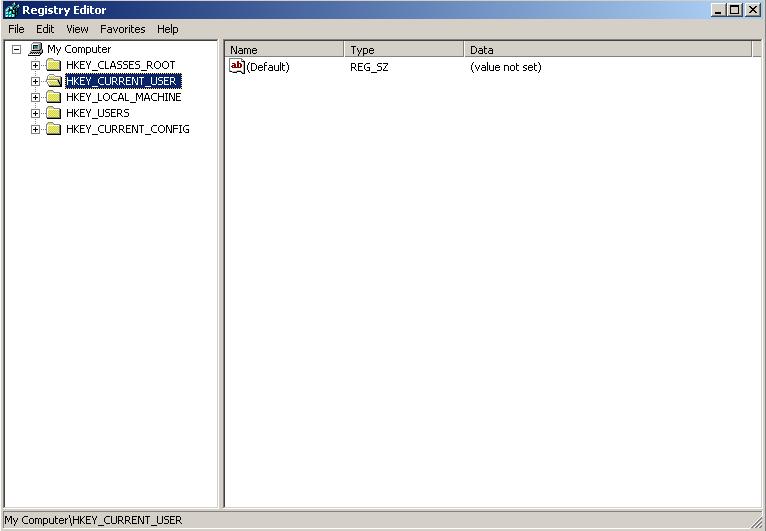Select HKEY_LOCAL_MACHINE in the tree
The width and height of the screenshot is (766, 531).
pyautogui.click(x=124, y=97)
